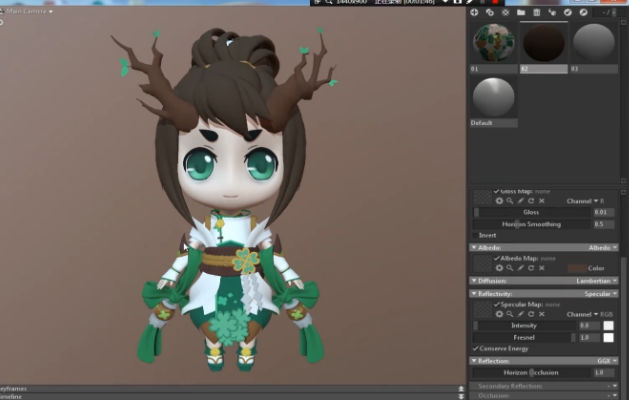
Task: Reload the Specular Map with refresh icon
Action: (531, 314)
